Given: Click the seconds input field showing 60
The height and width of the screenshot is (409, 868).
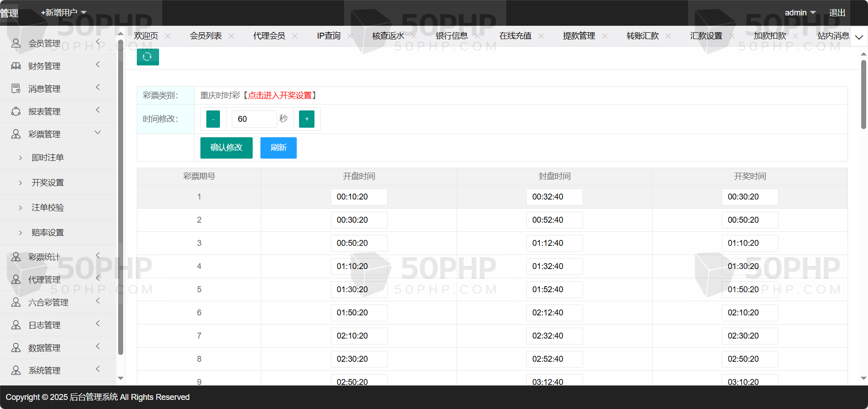Looking at the screenshot, I should (x=254, y=119).
